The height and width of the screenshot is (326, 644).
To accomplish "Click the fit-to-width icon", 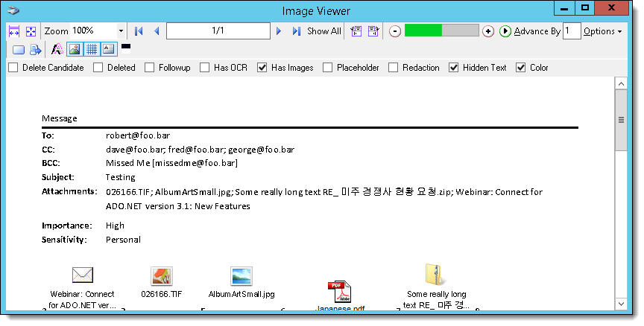I will [14, 31].
